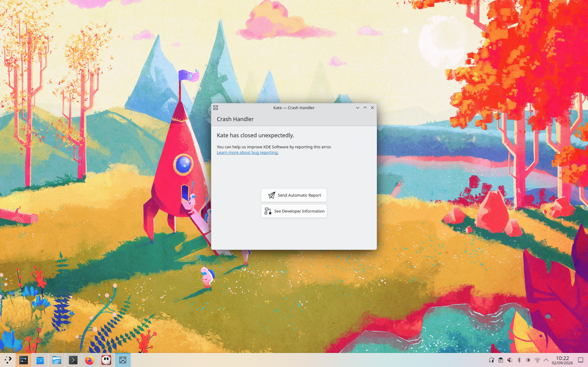
Task: Expand the hidden system tray icons
Action: click(x=546, y=360)
